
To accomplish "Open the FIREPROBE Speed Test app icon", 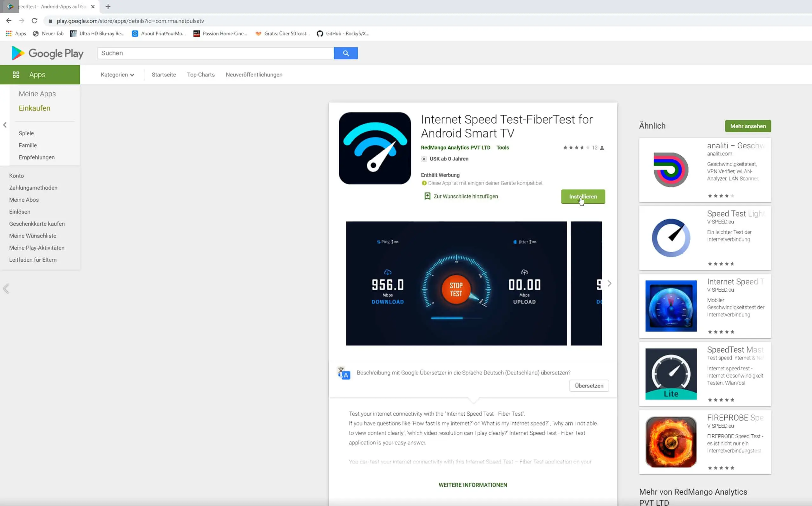I will [671, 442].
